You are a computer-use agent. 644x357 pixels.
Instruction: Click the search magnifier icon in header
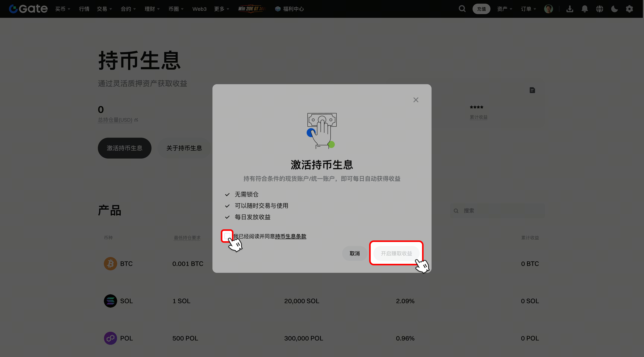tap(462, 9)
